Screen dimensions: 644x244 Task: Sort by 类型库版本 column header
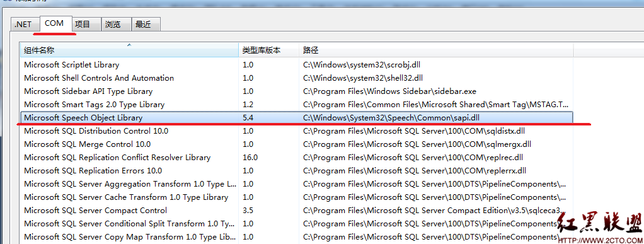268,50
